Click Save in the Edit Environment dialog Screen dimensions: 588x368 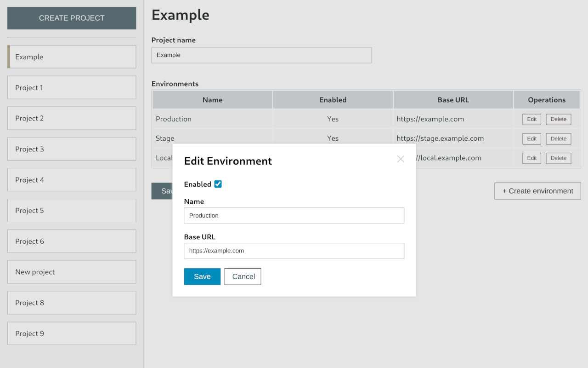(x=202, y=276)
